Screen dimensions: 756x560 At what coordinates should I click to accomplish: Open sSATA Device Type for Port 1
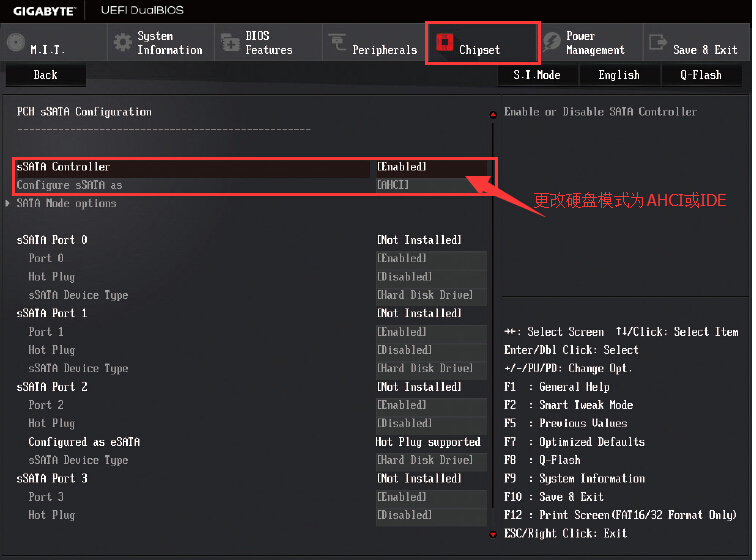click(431, 369)
